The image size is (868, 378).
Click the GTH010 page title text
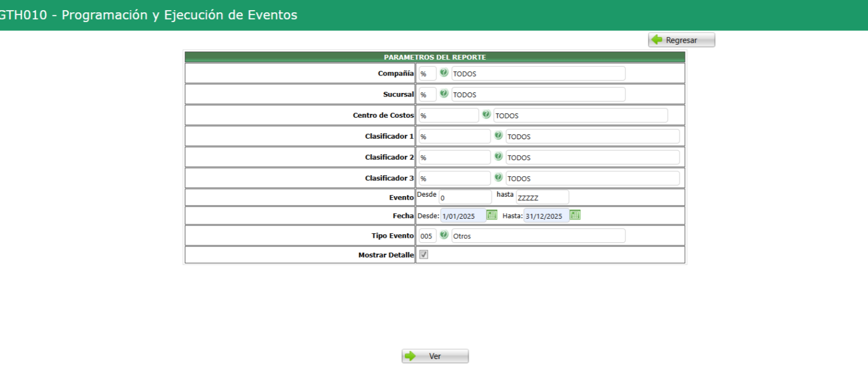tap(148, 15)
